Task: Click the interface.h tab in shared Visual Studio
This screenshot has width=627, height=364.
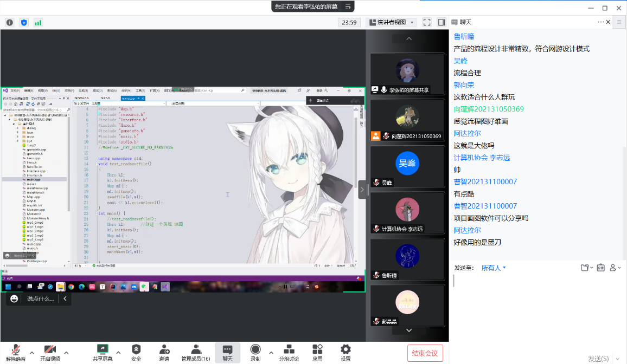Action: 81,98
